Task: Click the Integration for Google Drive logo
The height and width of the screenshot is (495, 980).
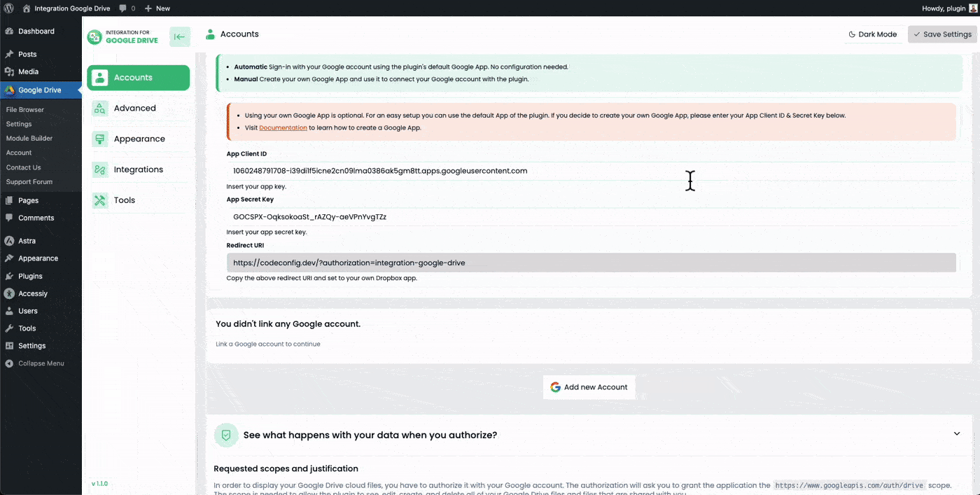Action: coord(122,36)
